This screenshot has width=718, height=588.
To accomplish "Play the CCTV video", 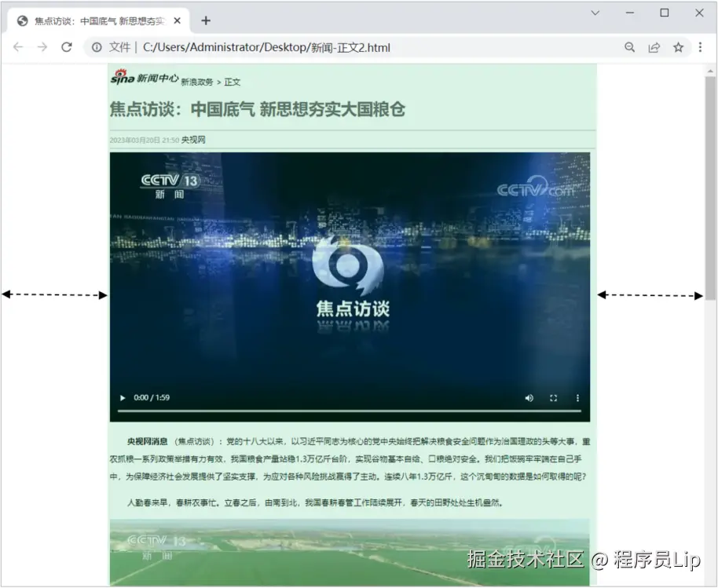I will coord(122,398).
